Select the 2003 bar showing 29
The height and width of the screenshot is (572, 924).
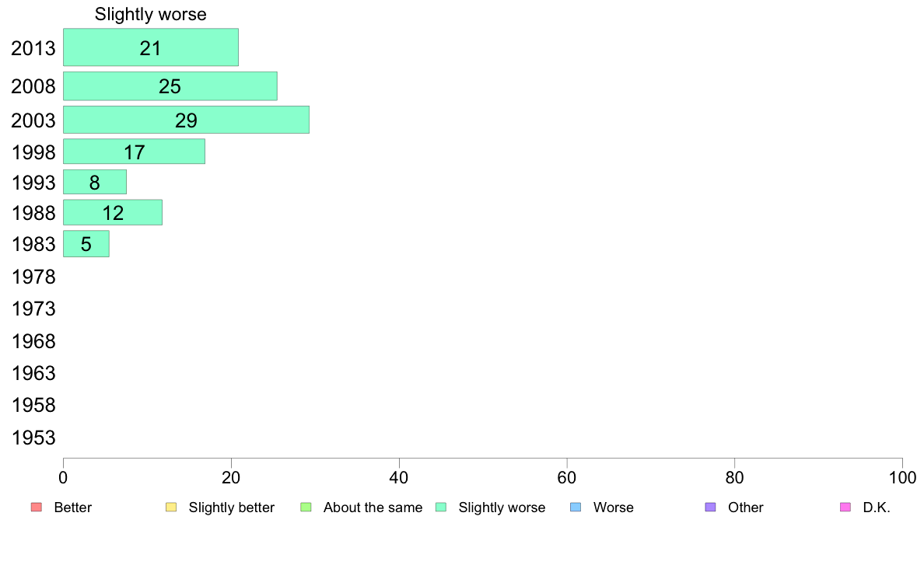coord(186,120)
